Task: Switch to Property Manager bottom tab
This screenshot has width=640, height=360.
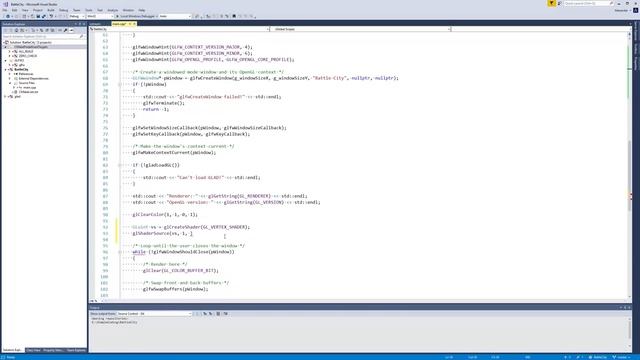Action: point(53,350)
